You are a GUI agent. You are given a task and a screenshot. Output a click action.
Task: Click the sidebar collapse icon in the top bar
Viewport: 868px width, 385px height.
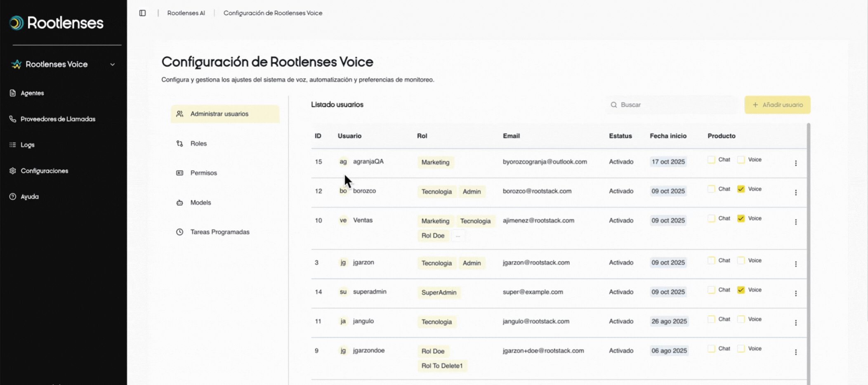[142, 13]
